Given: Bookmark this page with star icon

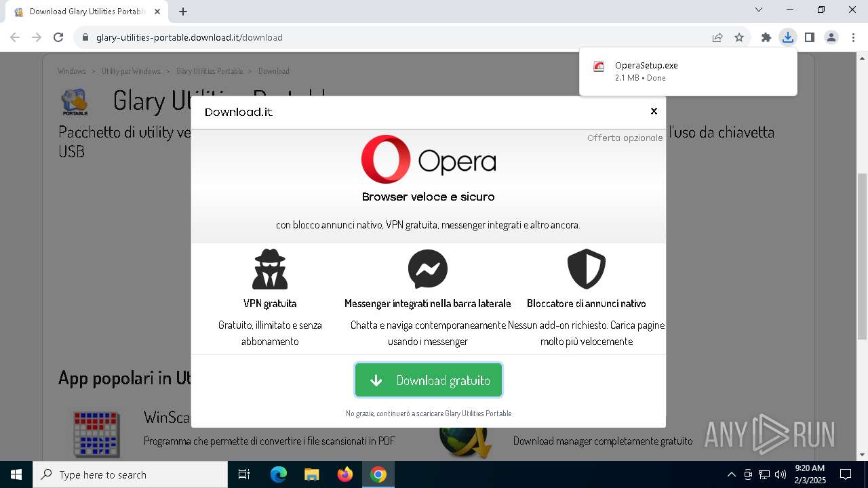Looking at the screenshot, I should click(x=739, y=37).
